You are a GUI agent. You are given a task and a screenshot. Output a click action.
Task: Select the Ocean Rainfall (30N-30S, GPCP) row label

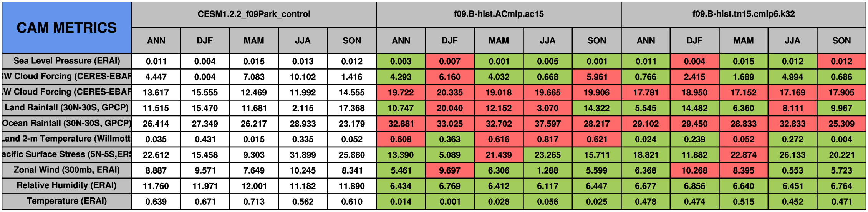click(66, 124)
